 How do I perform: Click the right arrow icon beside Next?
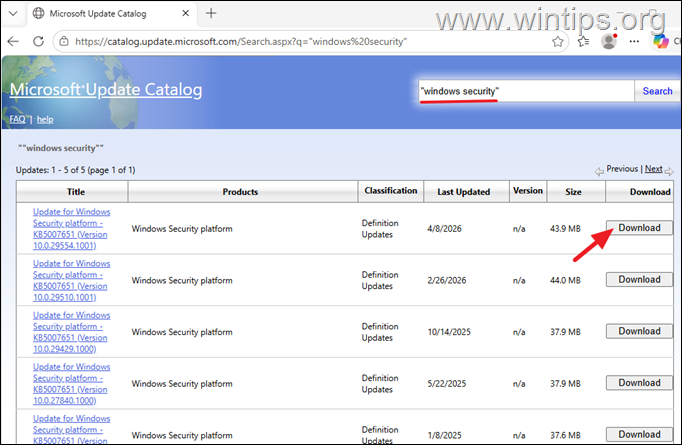tap(669, 171)
